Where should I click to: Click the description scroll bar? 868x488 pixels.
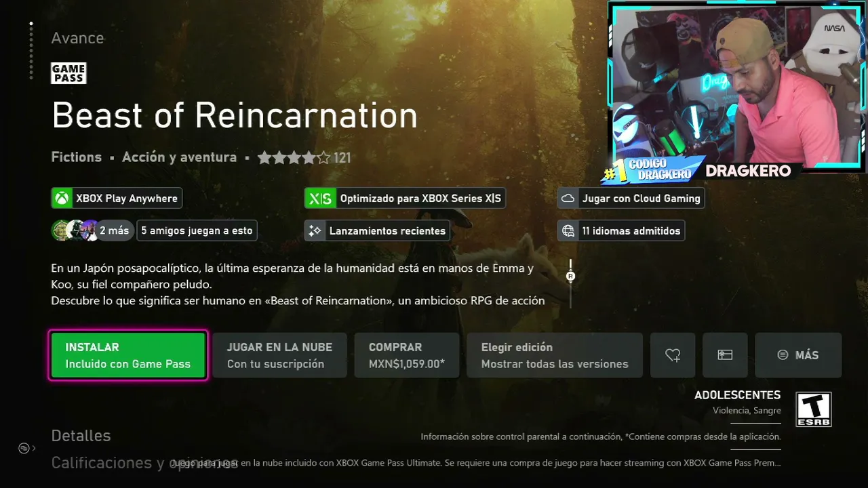coord(570,283)
